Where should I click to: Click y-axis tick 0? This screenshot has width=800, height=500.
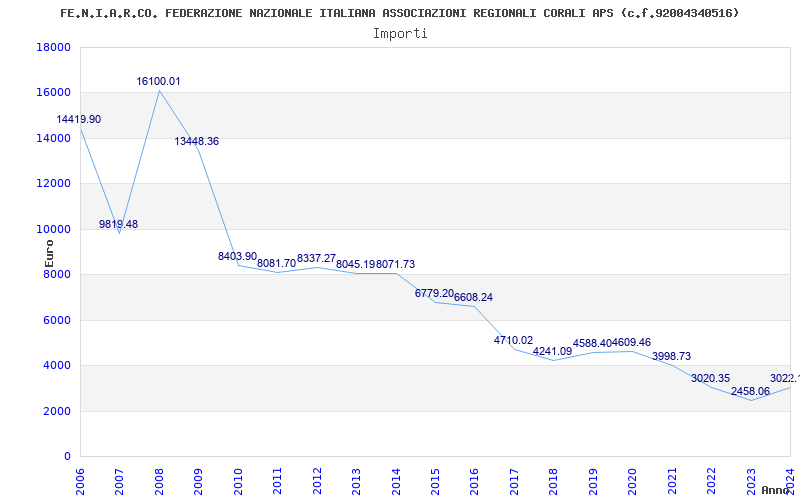pos(68,457)
